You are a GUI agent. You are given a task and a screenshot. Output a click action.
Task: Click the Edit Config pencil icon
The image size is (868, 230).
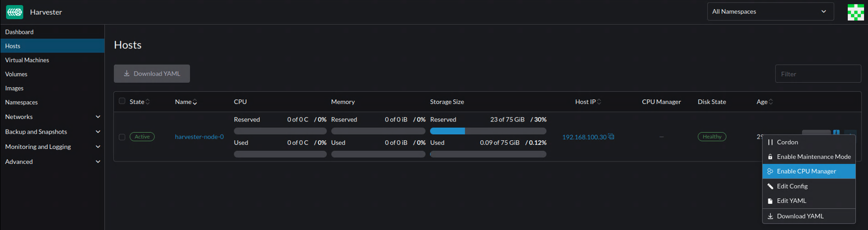click(x=770, y=186)
